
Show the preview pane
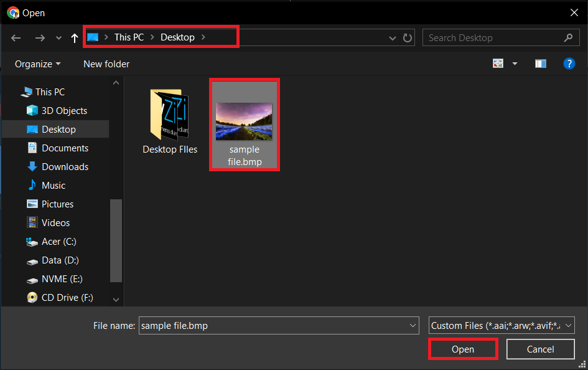click(x=540, y=63)
